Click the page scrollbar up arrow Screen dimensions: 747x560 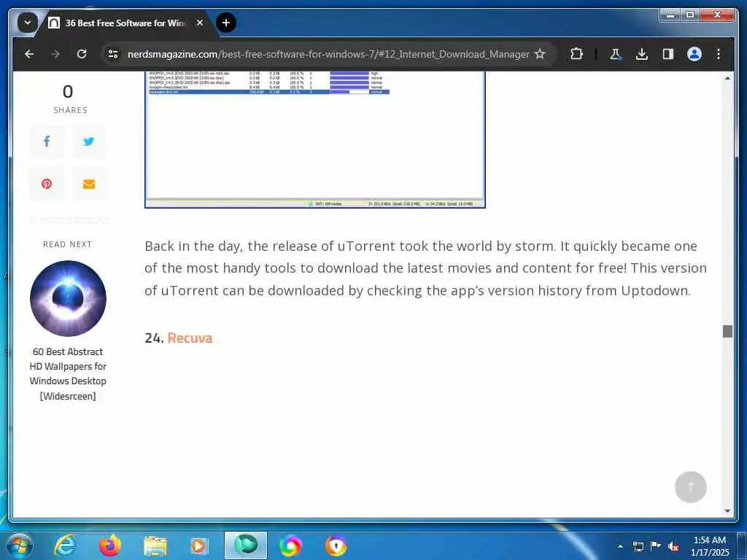click(x=727, y=78)
